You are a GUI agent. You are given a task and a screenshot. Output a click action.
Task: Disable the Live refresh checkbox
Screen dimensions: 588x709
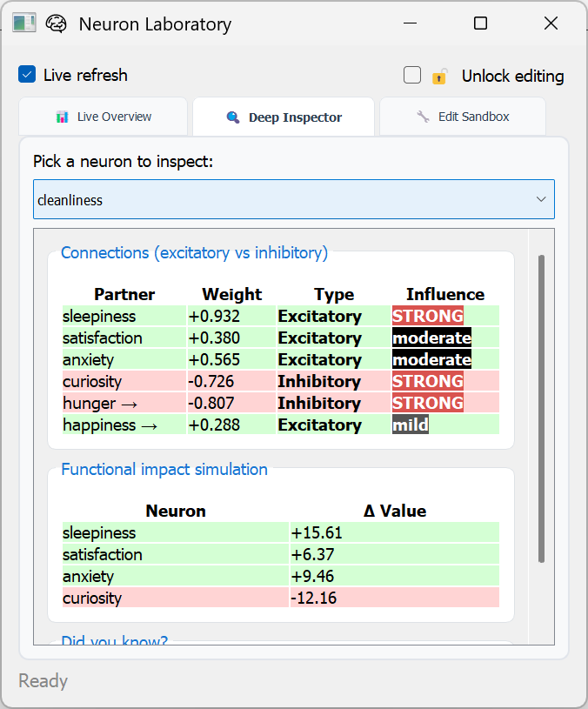pos(27,75)
